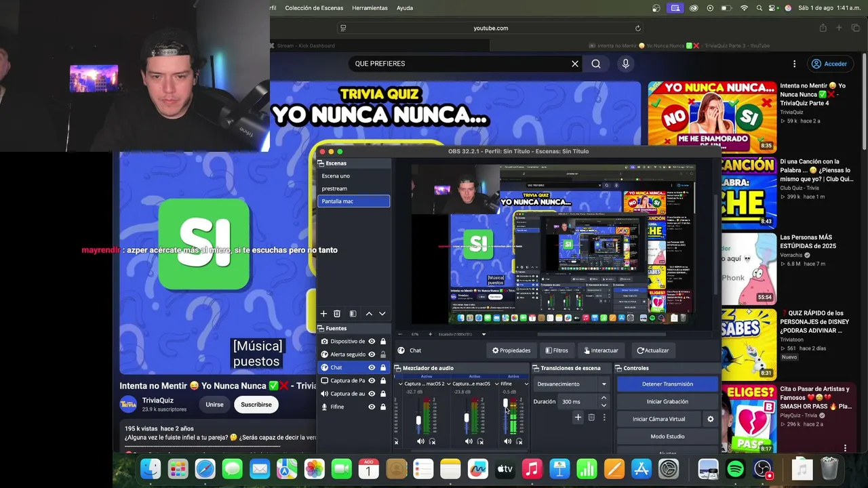868x488 pixels.
Task: Toggle visibility of the Chat source
Action: 372,367
